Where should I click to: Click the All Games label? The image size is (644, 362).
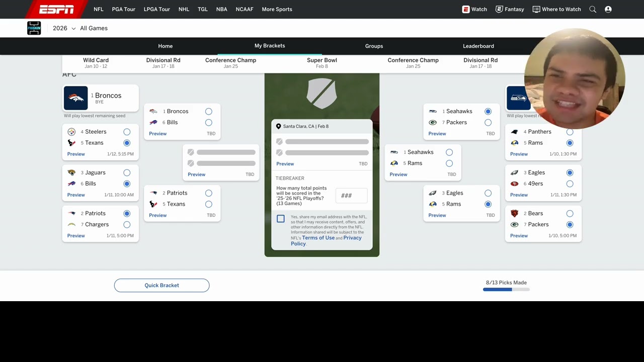point(94,28)
